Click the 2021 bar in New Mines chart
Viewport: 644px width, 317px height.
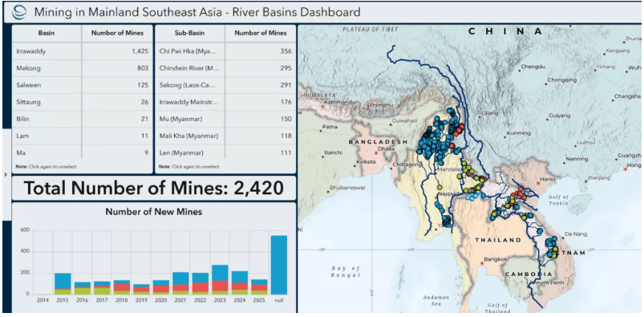coord(180,283)
